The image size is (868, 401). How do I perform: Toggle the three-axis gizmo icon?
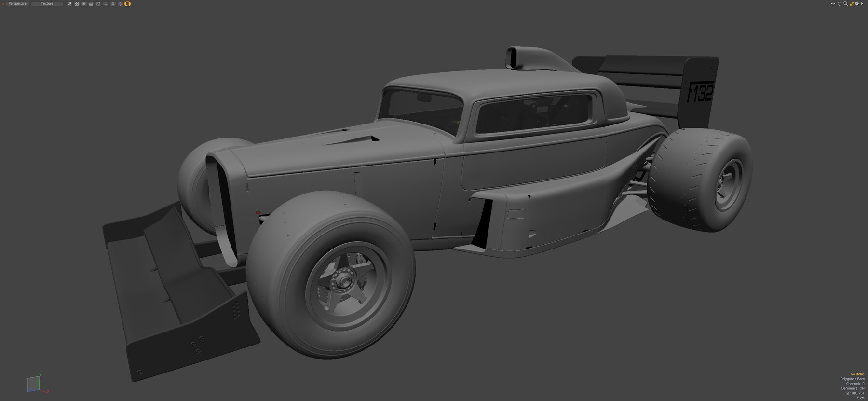(x=106, y=4)
